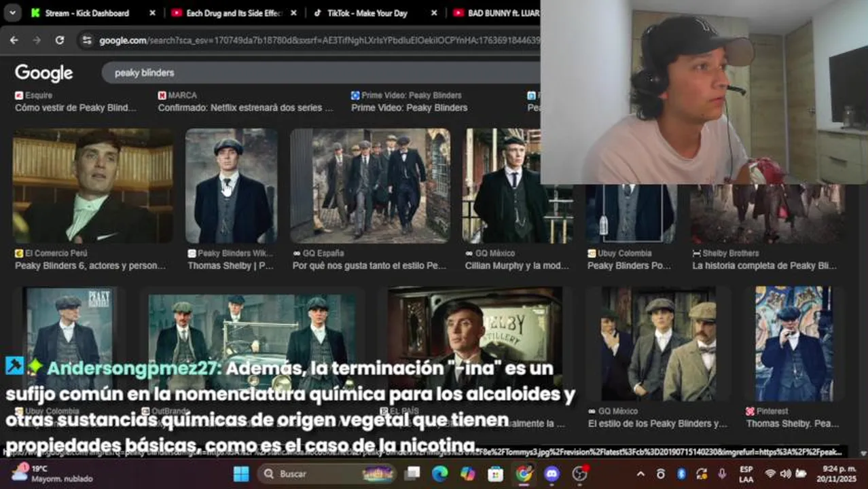The height and width of the screenshot is (489, 868).
Task: Click the Google logo
Action: coord(44,73)
